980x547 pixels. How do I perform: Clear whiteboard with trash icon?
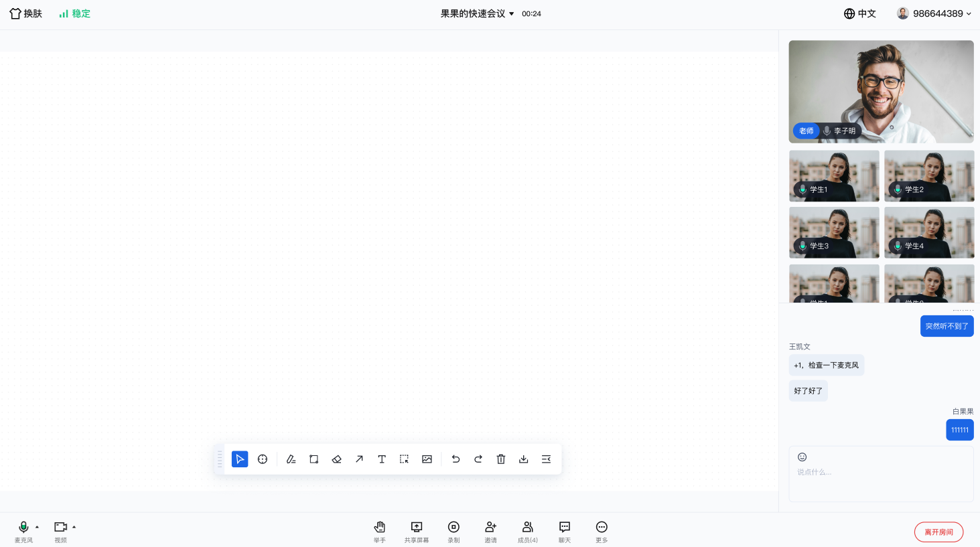[500, 459]
